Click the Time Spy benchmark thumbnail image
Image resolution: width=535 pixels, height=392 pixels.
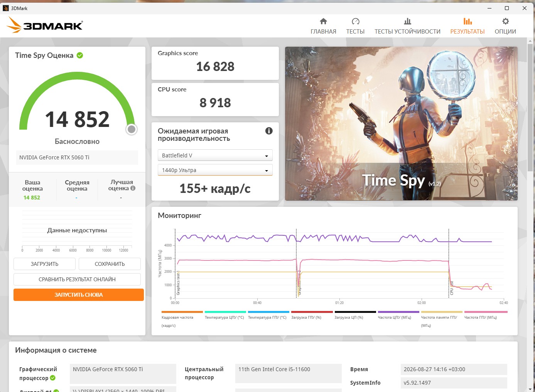pos(401,123)
